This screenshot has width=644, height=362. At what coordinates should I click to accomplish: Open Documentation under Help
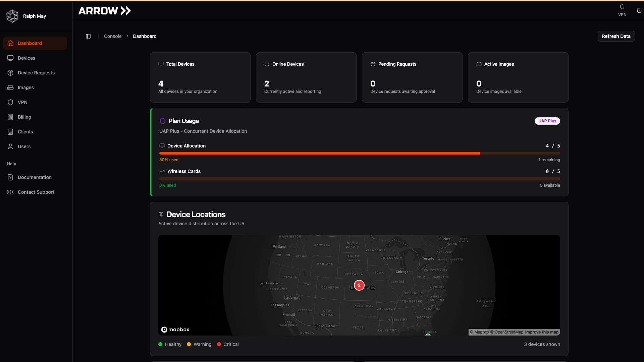pos(34,177)
